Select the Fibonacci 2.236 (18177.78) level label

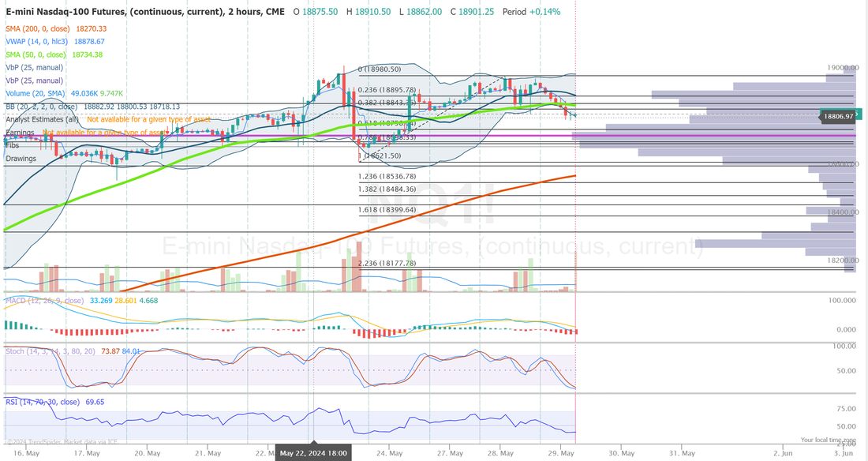point(387,263)
